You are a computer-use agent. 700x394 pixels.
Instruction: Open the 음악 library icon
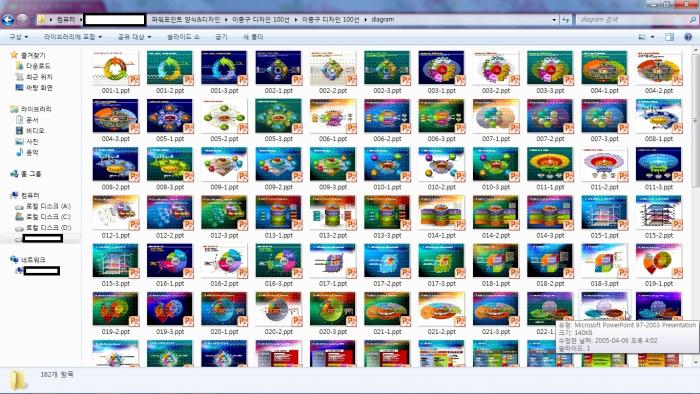(19, 152)
